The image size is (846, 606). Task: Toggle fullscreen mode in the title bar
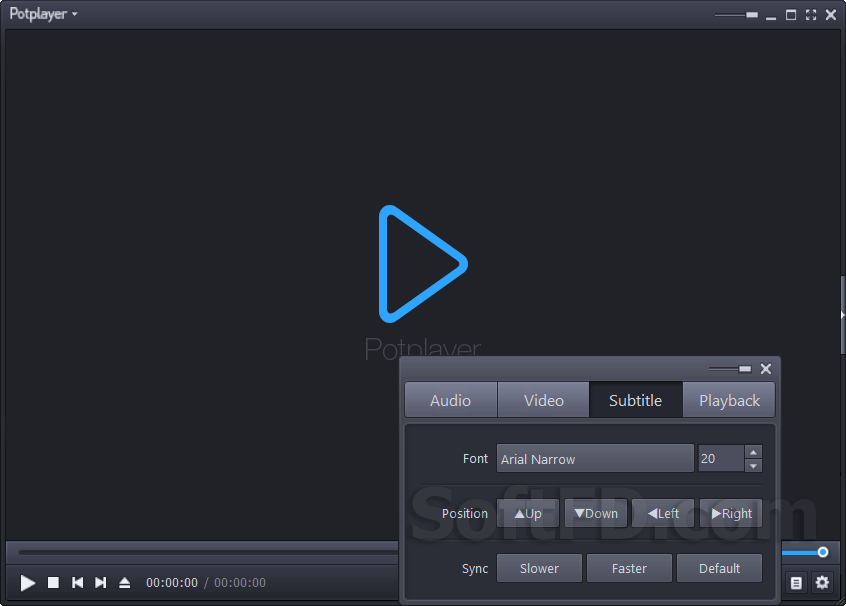pos(811,15)
